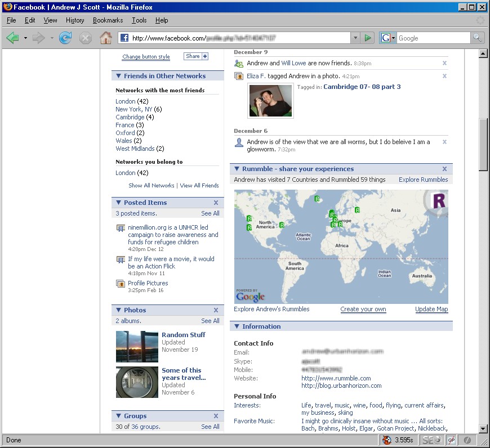Collapse the Rummble section
Screen dimensions: 490x448
click(237, 169)
